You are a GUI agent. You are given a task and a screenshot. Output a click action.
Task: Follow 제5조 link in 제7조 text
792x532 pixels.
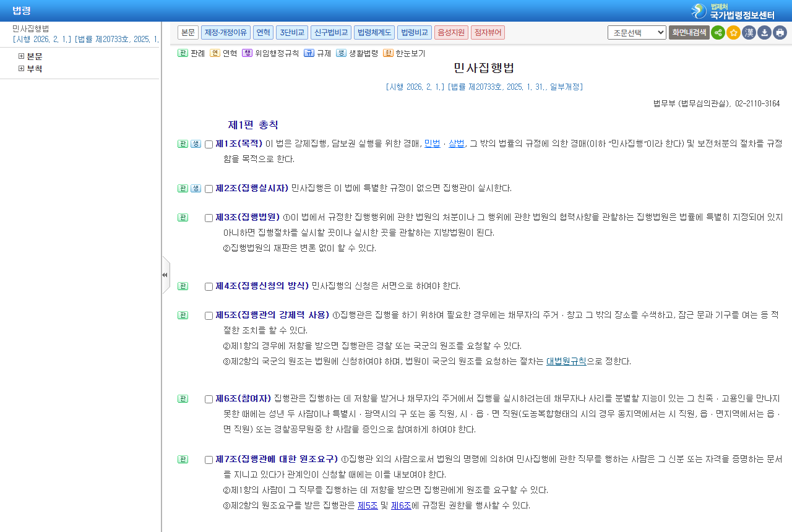click(368, 505)
